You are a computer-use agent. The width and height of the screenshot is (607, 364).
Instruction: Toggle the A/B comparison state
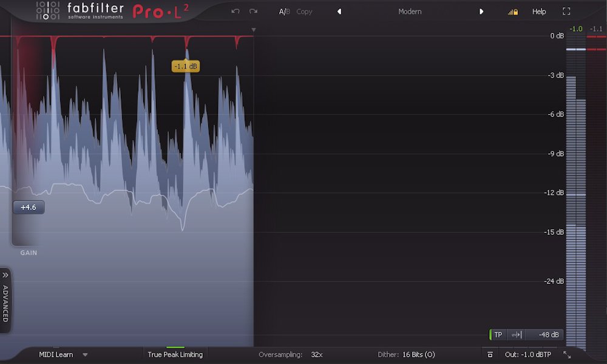(284, 12)
